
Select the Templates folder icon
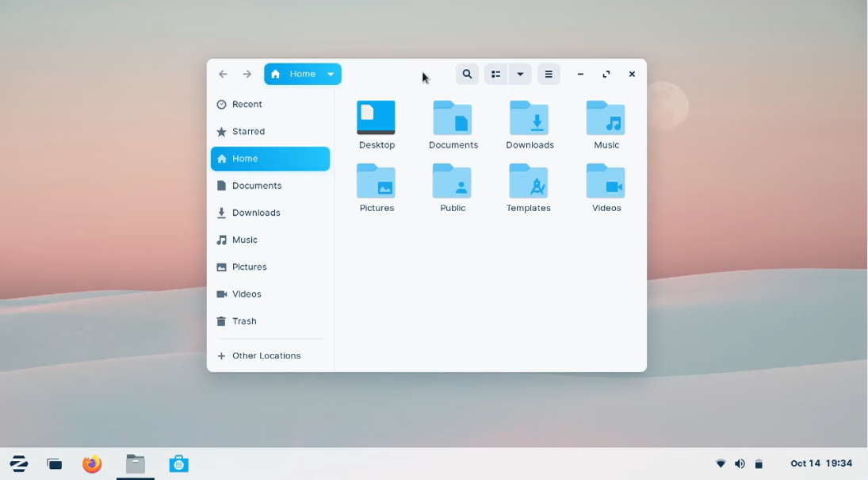pos(529,182)
